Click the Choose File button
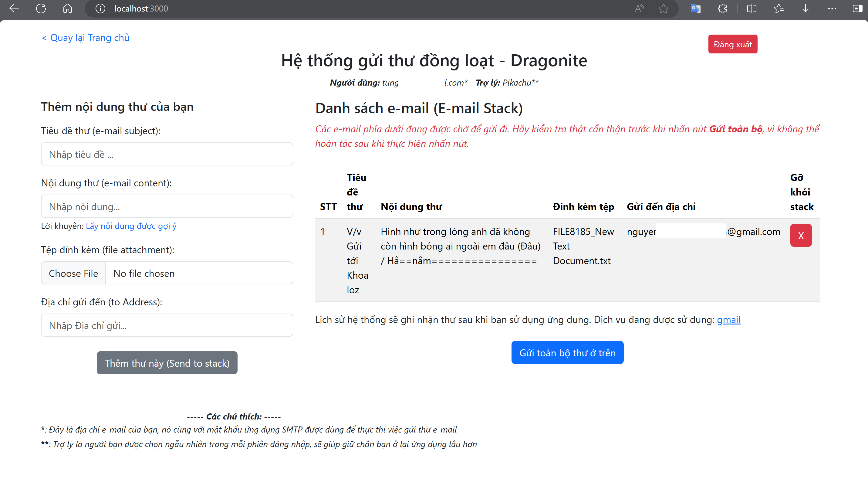The height and width of the screenshot is (489, 868). (x=73, y=273)
